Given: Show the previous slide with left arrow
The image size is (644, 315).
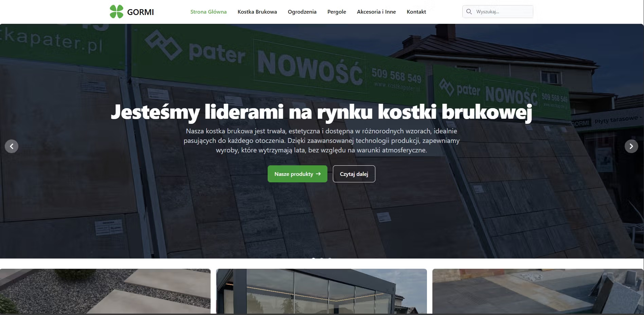Looking at the screenshot, I should point(12,146).
